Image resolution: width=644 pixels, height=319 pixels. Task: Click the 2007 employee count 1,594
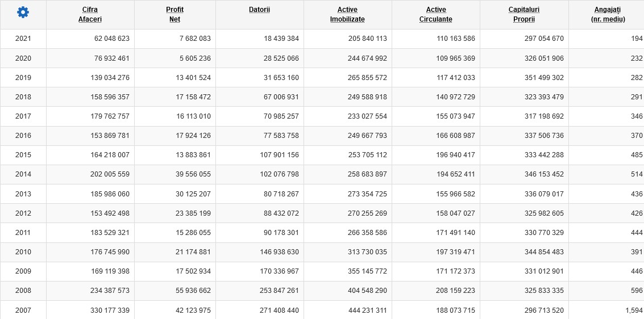633,310
